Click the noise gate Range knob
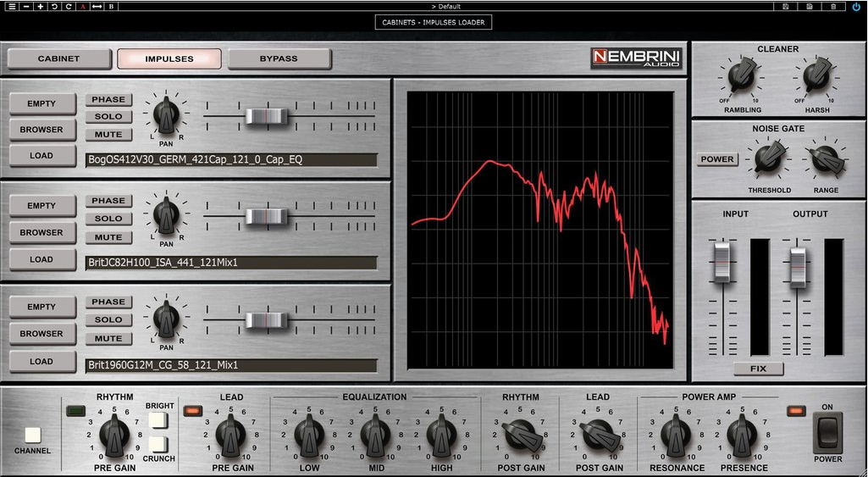This screenshot has height=477, width=868. [826, 158]
